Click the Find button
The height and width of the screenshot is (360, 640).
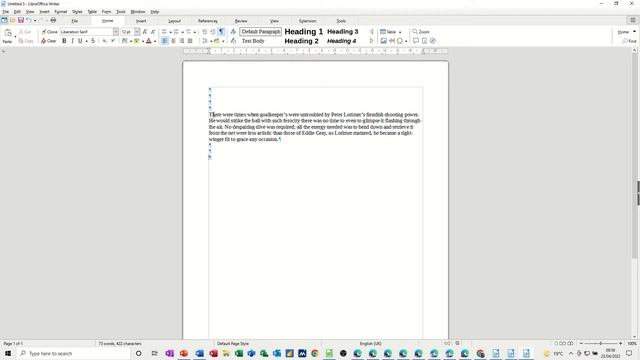pyautogui.click(x=629, y=41)
